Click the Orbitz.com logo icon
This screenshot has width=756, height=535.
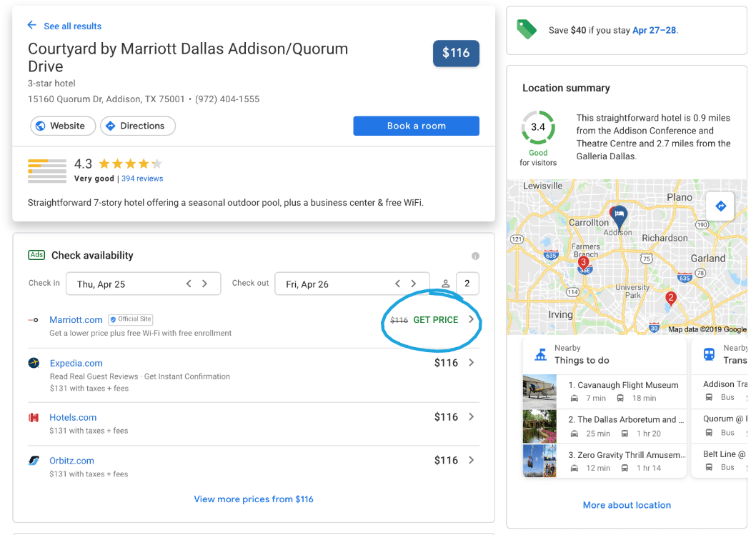[x=34, y=461]
